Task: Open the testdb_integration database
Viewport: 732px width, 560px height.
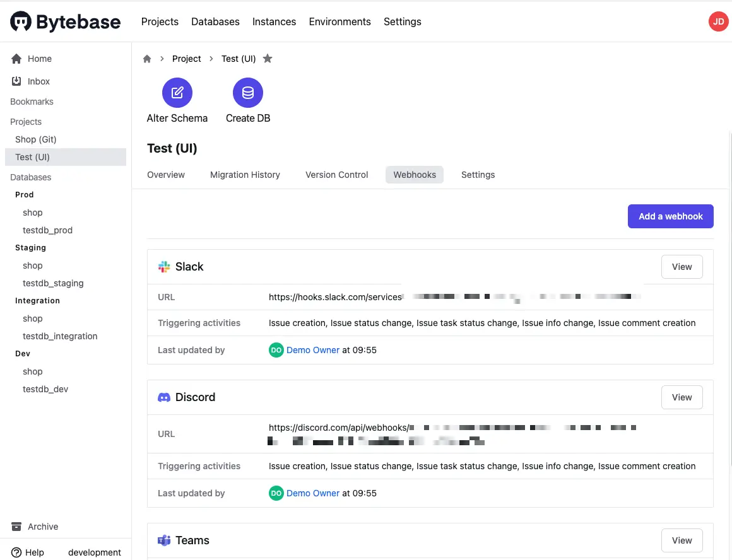Action: click(60, 337)
